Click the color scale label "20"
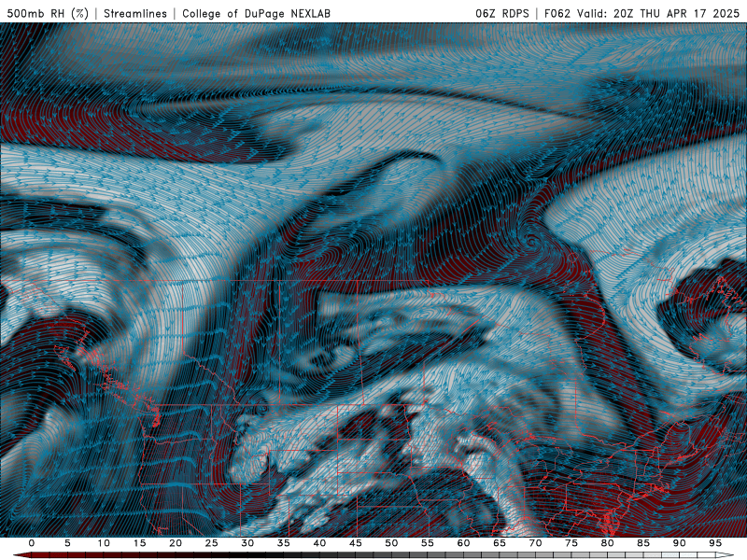The height and width of the screenshot is (560, 747). pos(176,543)
